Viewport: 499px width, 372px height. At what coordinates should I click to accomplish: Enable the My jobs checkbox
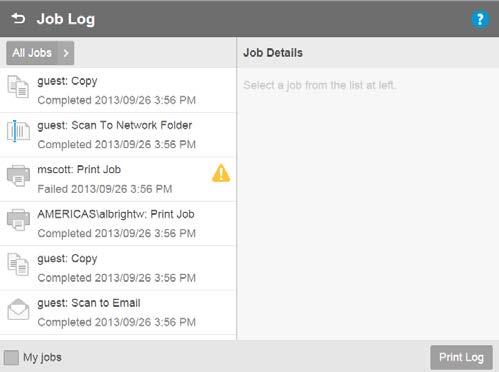pyautogui.click(x=11, y=358)
